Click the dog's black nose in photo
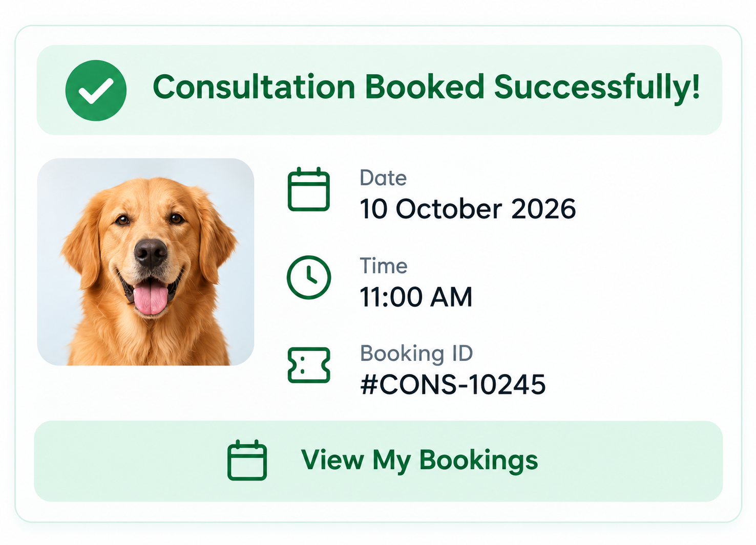The height and width of the screenshot is (545, 756). click(x=151, y=251)
